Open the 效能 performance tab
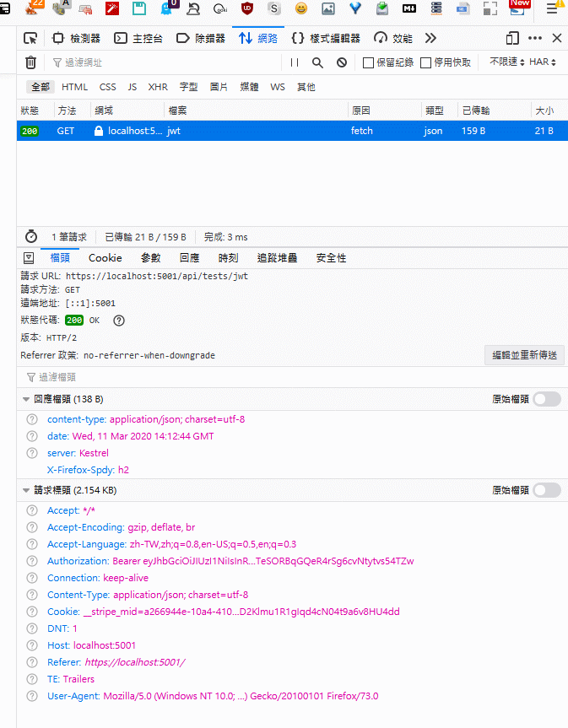Viewport: 568px width, 728px height. [x=393, y=39]
